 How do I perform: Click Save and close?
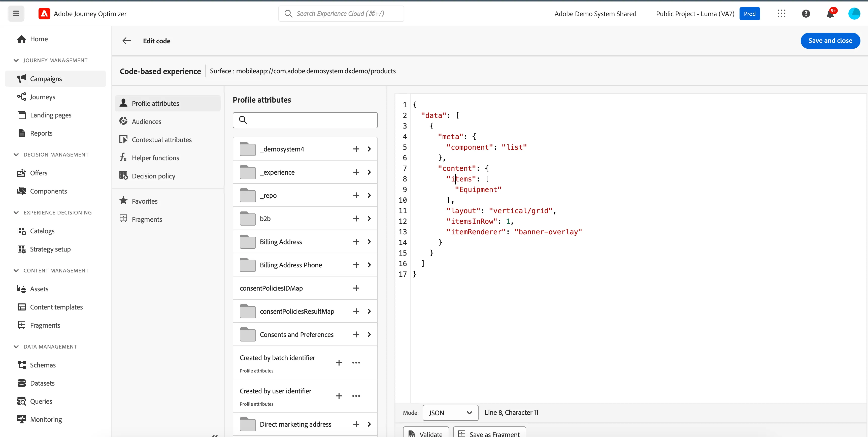[830, 41]
